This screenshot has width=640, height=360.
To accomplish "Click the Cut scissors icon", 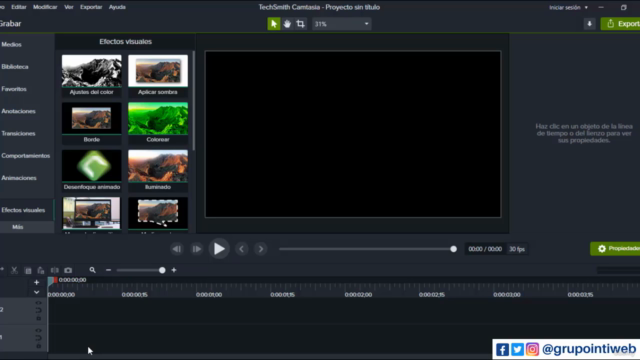I will click(14, 270).
